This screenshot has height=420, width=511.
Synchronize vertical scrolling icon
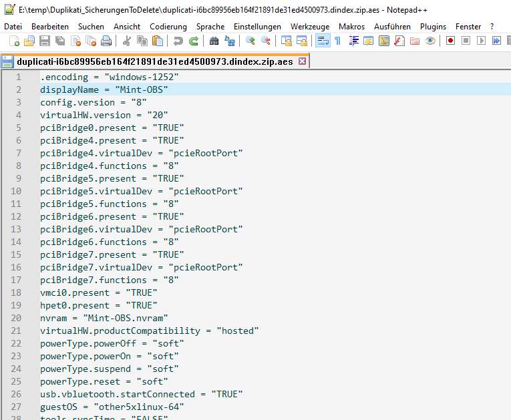point(286,41)
